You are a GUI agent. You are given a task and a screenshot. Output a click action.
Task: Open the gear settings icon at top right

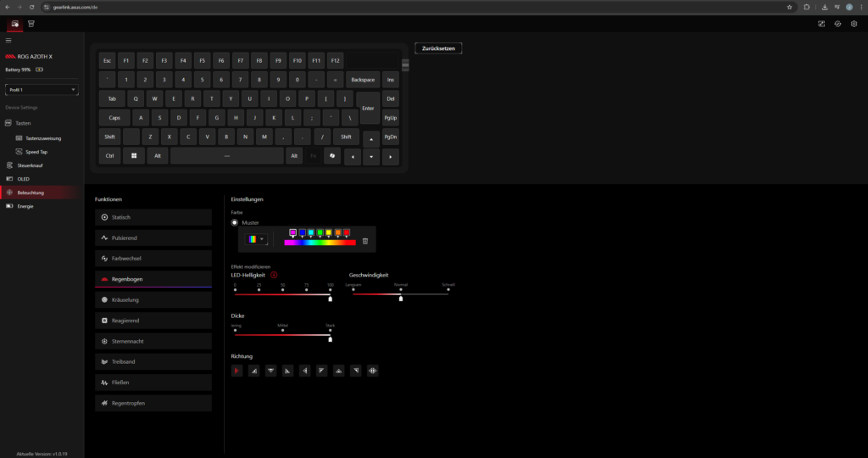tap(854, 24)
